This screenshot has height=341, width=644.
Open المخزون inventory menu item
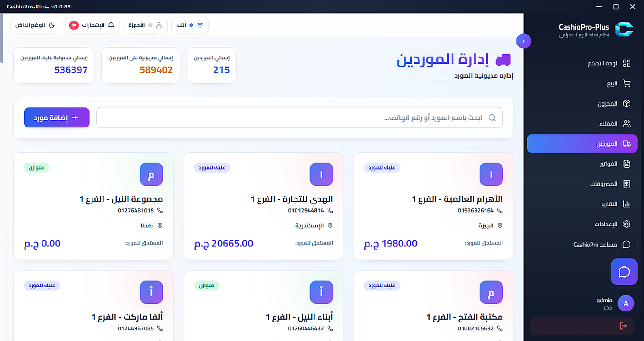tap(582, 103)
